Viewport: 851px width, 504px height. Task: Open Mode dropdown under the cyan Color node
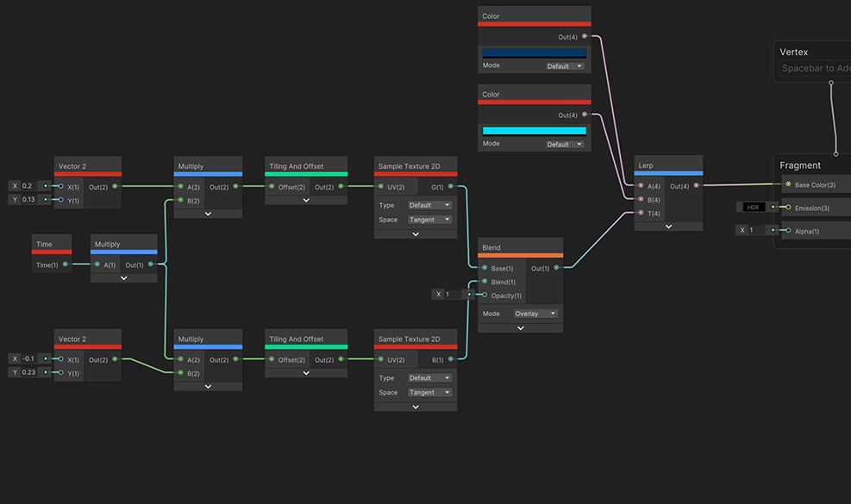(x=565, y=144)
